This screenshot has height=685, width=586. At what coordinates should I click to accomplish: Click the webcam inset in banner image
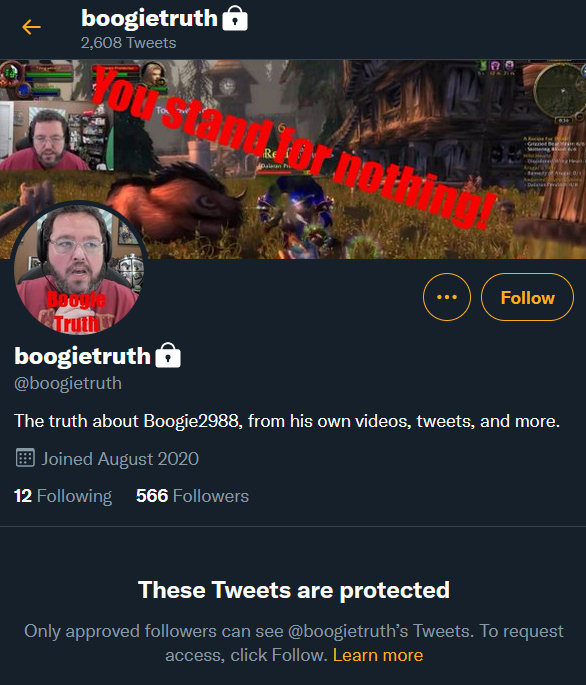point(56,136)
